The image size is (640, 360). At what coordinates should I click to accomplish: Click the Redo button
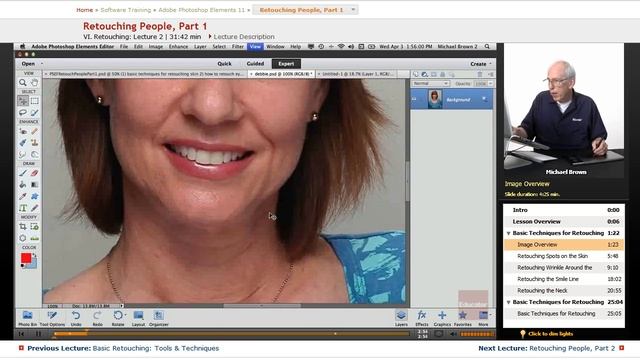[x=97, y=318]
